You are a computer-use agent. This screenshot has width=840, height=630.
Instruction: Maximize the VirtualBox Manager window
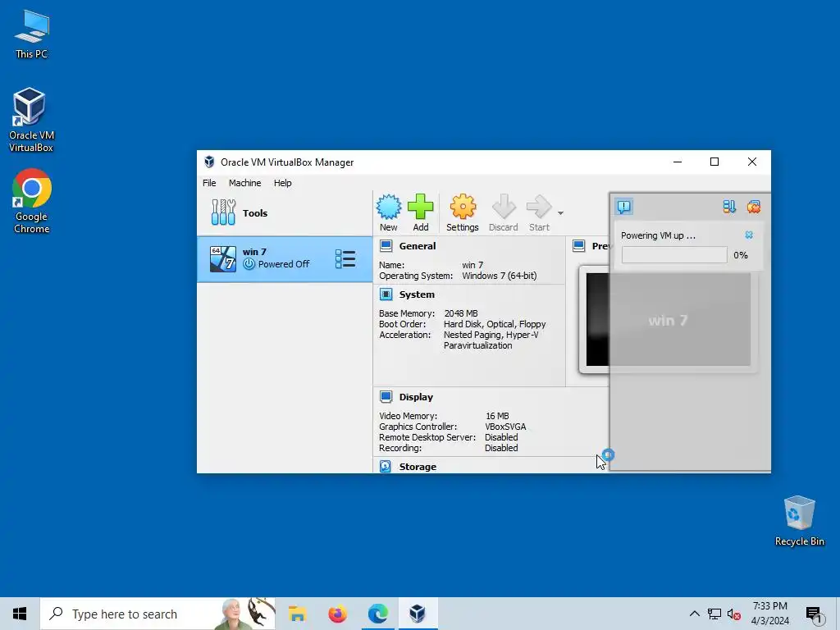click(x=714, y=162)
